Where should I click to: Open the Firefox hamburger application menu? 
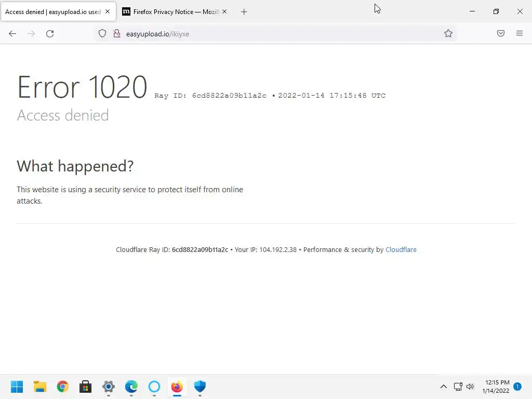[520, 33]
